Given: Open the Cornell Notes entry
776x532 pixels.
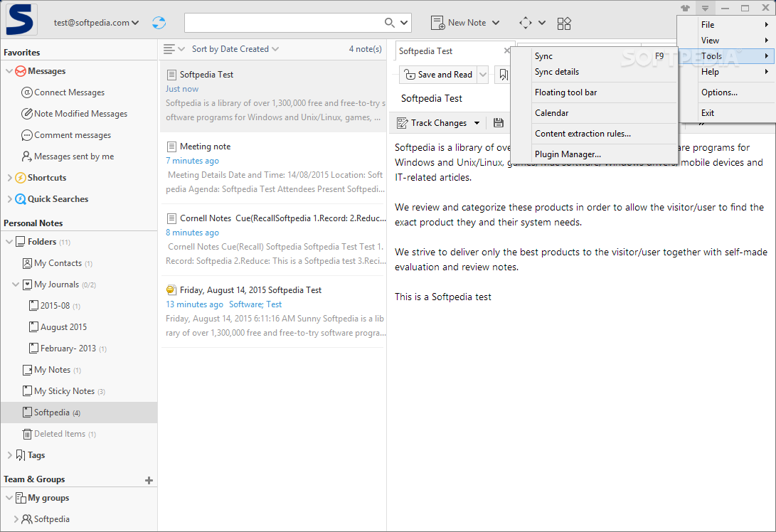Looking at the screenshot, I should (272, 240).
